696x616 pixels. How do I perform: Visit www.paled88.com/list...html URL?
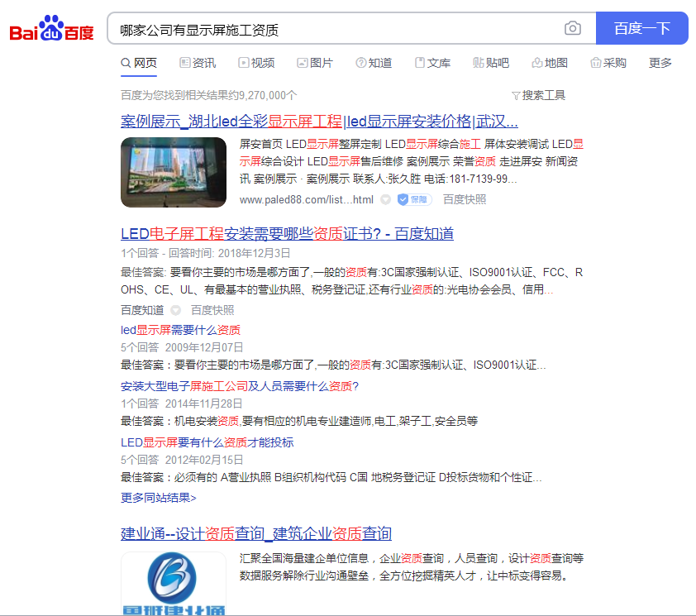click(x=307, y=200)
